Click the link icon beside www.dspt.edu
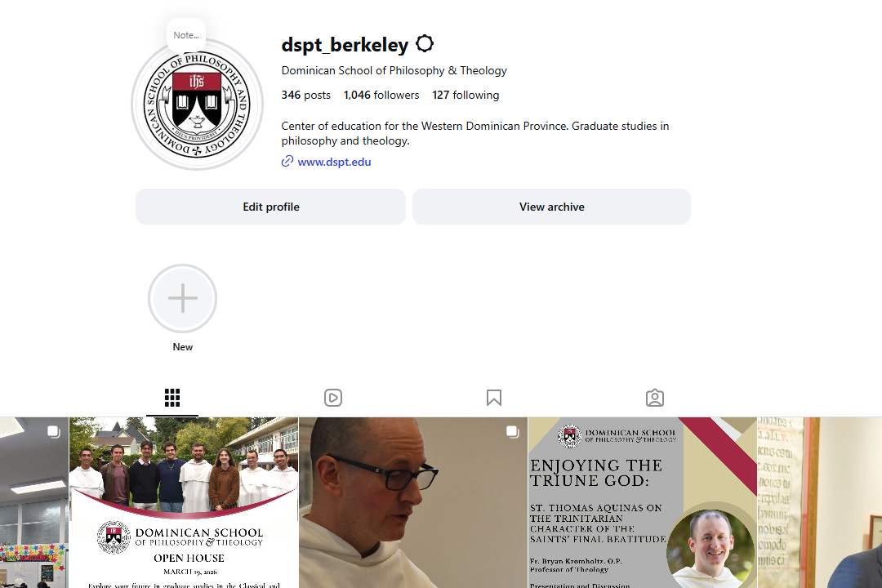882x588 pixels. click(287, 162)
